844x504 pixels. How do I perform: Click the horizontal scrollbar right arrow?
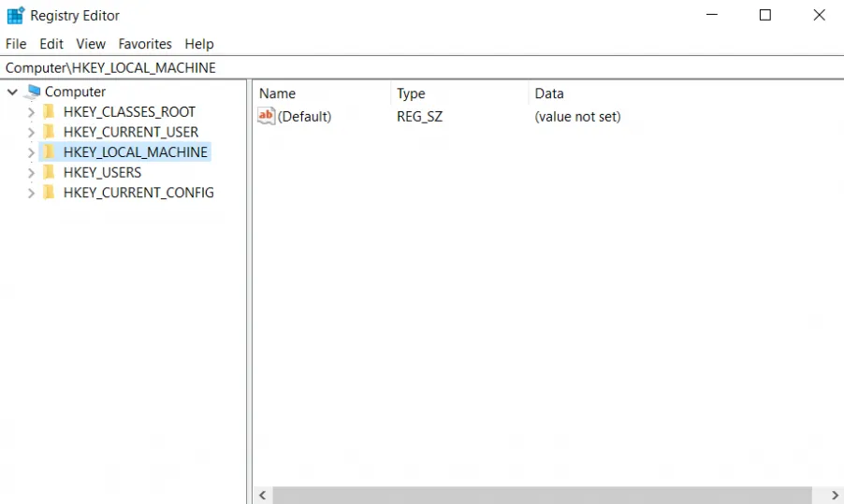click(x=835, y=495)
